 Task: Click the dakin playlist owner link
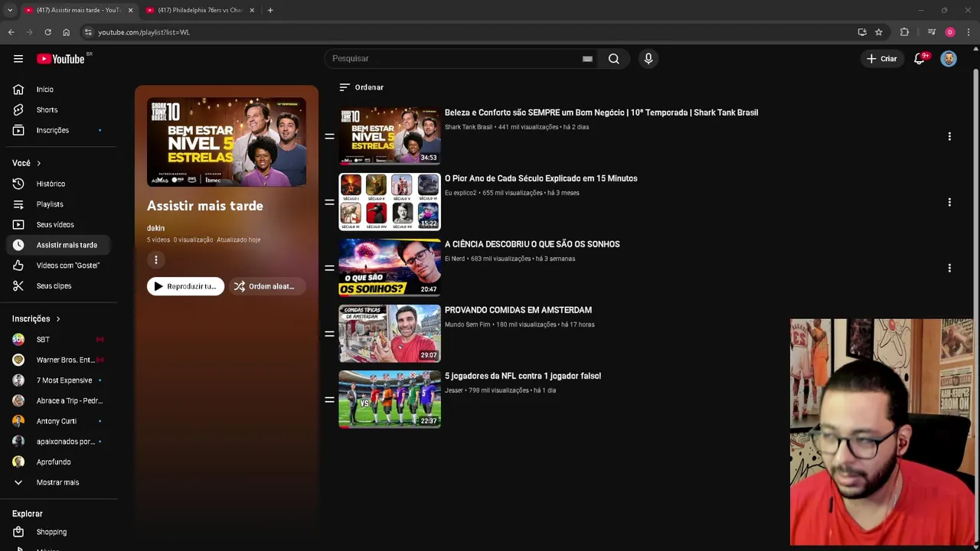point(155,228)
